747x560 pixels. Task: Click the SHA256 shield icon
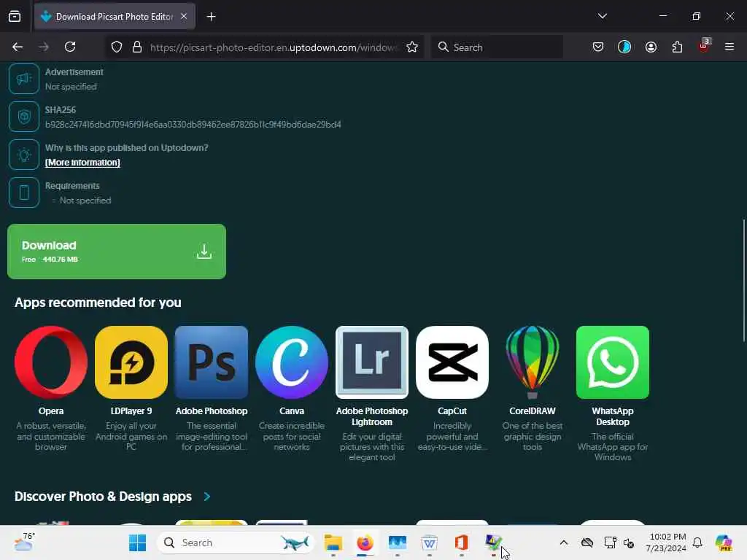coord(24,117)
